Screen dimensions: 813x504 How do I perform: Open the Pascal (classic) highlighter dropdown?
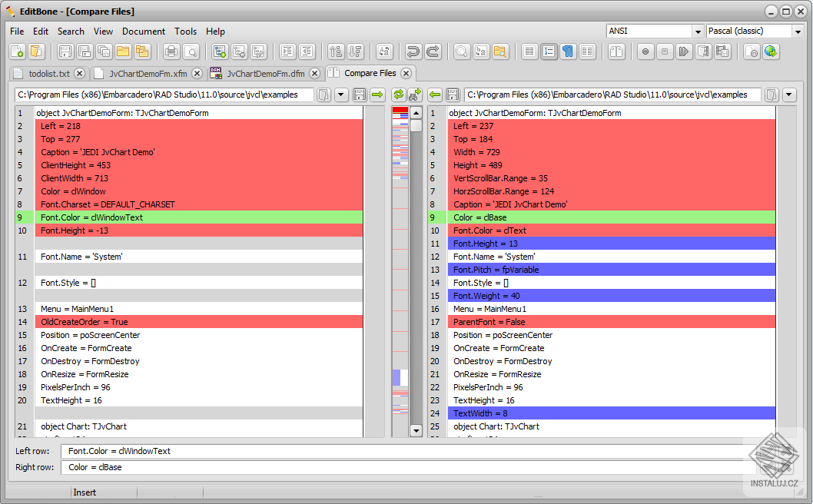point(798,31)
